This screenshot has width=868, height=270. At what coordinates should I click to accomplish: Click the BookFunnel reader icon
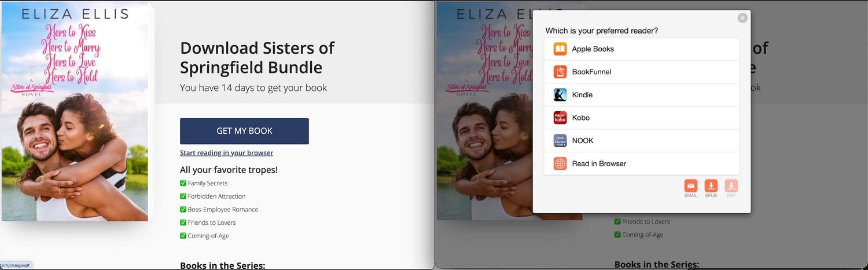pos(560,72)
